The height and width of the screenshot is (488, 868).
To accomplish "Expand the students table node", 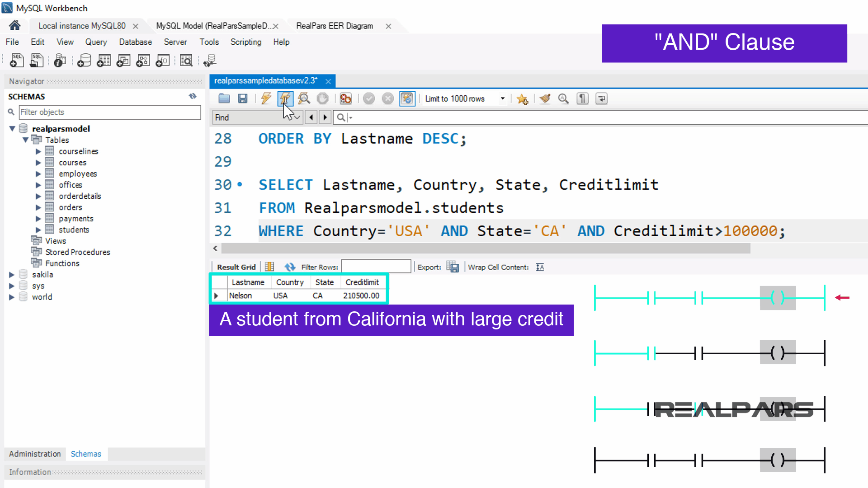I will point(38,230).
